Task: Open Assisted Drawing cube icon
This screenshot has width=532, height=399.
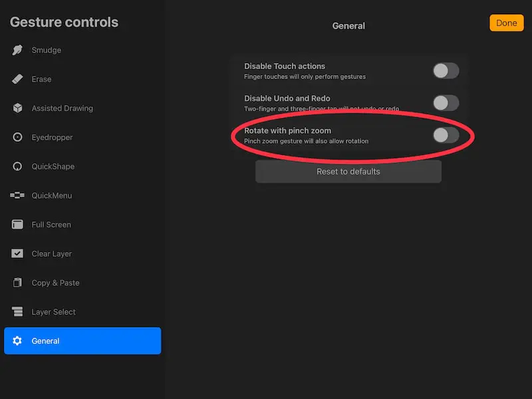Action: (x=17, y=108)
